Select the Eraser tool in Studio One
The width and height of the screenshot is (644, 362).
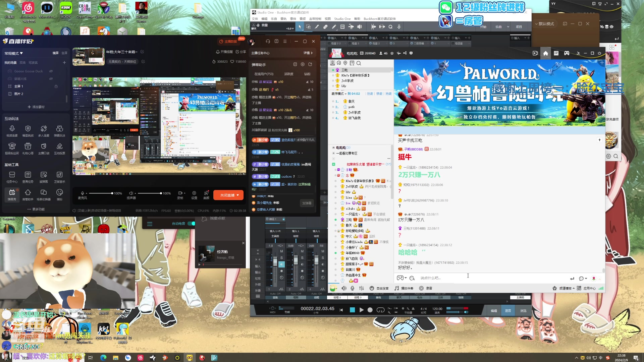pyautogui.click(x=325, y=27)
